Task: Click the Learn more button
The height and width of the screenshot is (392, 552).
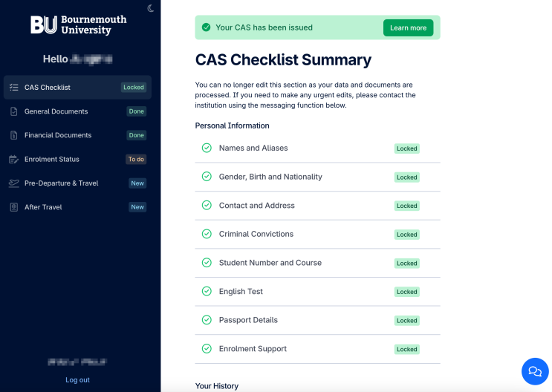Action: [x=408, y=27]
